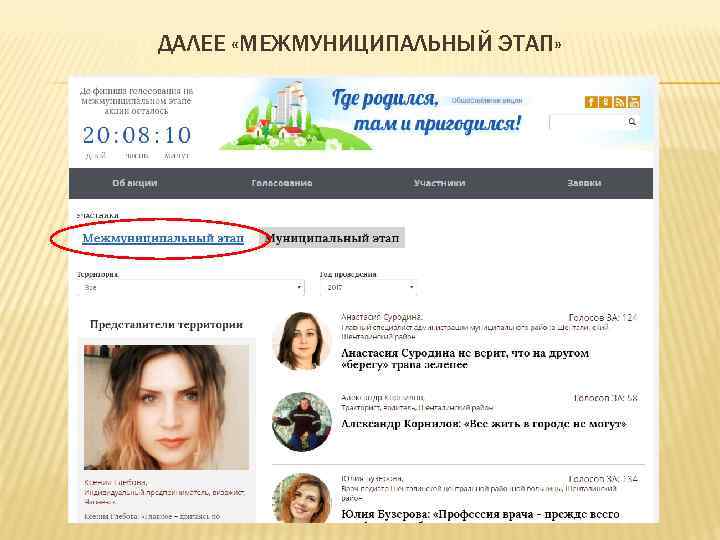The height and width of the screenshot is (540, 720).
Task: Click the «Голосов ЗА» count for Anastasia Surodina
Action: point(603,317)
